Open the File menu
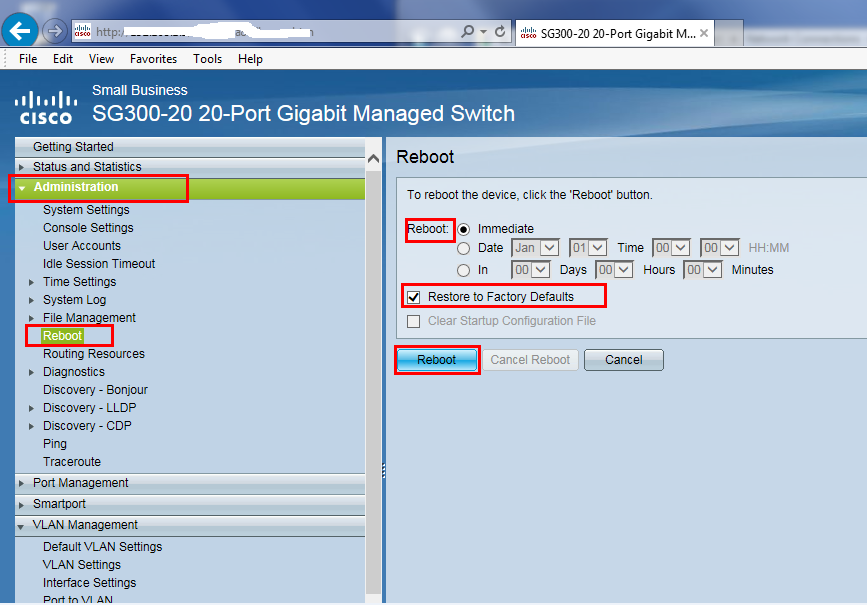The image size is (867, 606). click(28, 59)
